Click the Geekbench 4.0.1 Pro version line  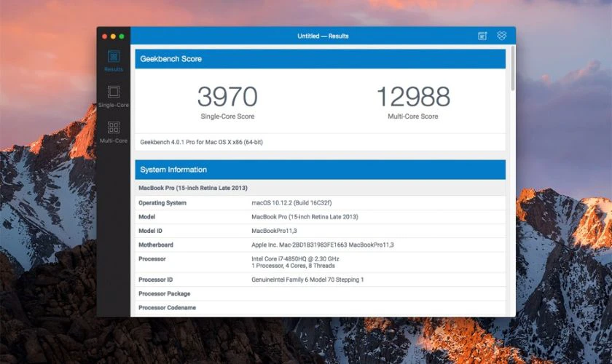click(x=201, y=142)
